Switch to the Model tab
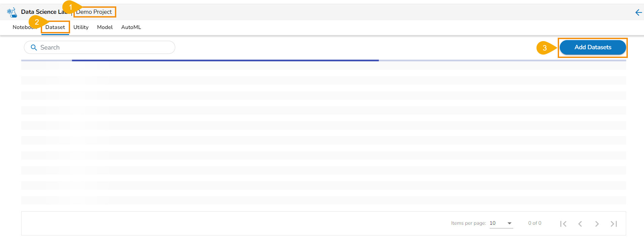644x251 pixels. [105, 27]
